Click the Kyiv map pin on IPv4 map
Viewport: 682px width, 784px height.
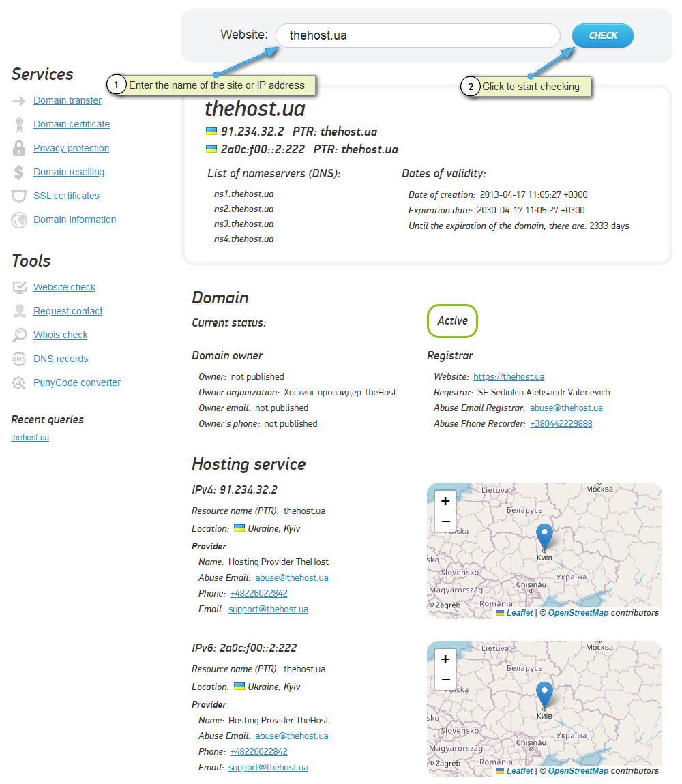pos(544,537)
